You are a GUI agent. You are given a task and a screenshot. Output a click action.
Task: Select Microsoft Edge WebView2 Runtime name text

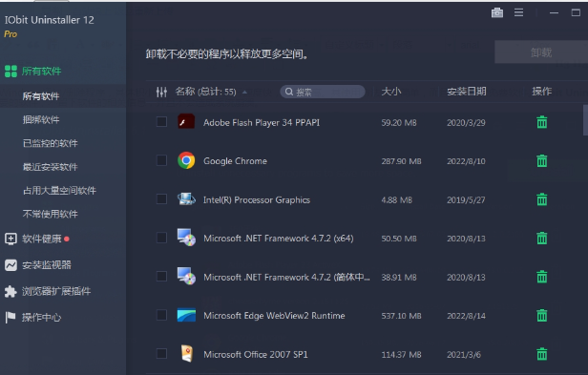tap(274, 316)
